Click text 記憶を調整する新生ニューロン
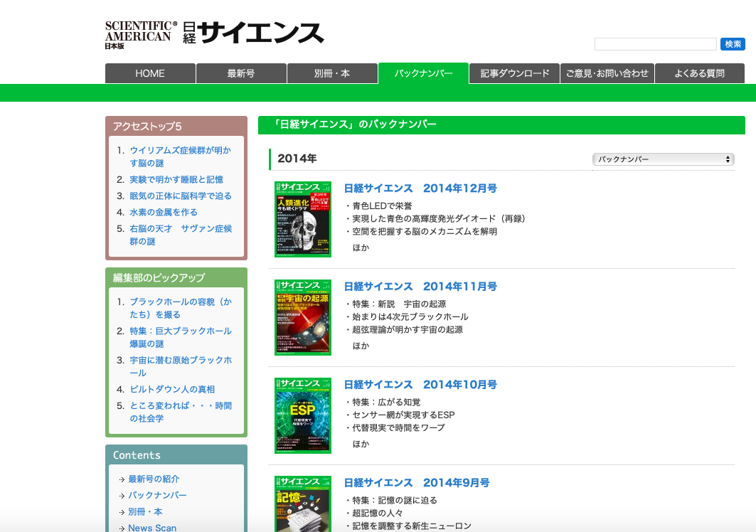Screen dimensions: 756x532 (412, 526)
